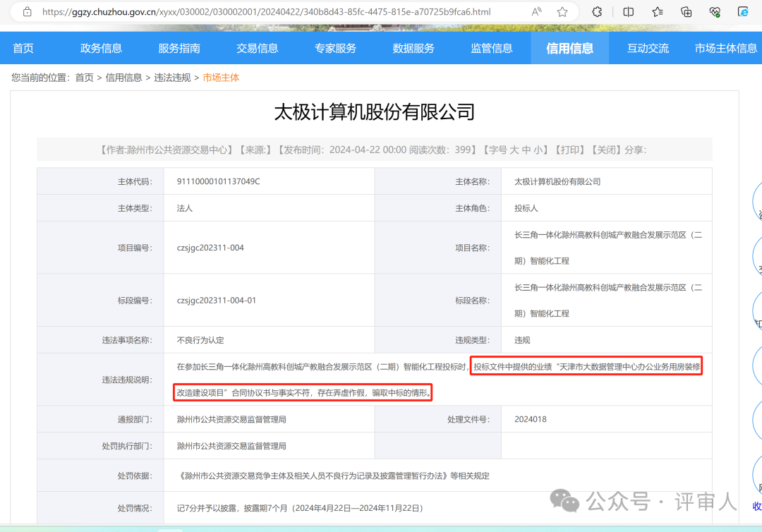
Task: Open 交易信息 navigation tab
Action: 257,48
